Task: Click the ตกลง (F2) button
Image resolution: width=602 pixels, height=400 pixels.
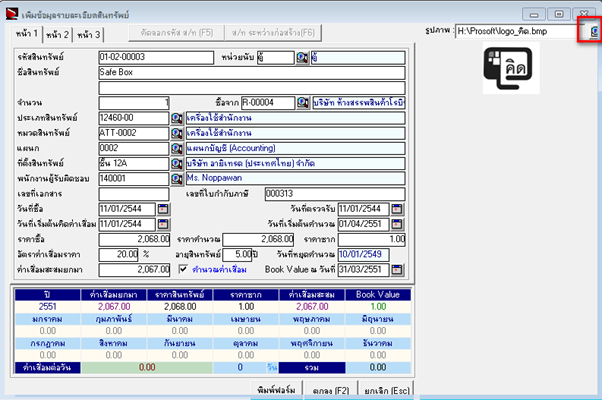Action: pyautogui.click(x=331, y=390)
